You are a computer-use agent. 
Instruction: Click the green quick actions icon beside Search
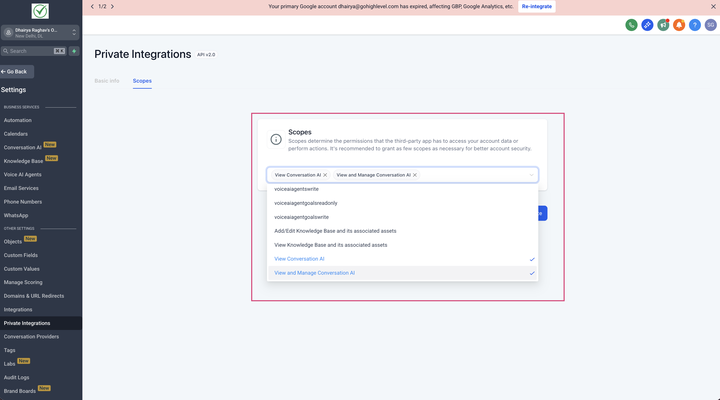pyautogui.click(x=74, y=50)
